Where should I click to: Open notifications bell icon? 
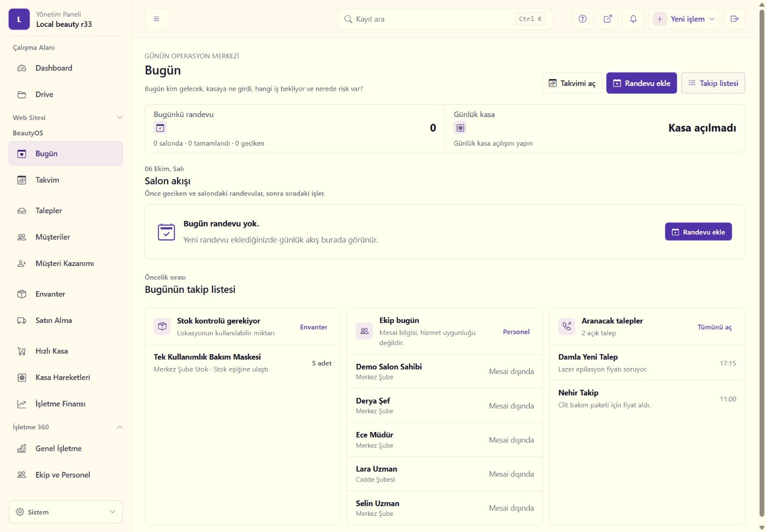pyautogui.click(x=633, y=19)
